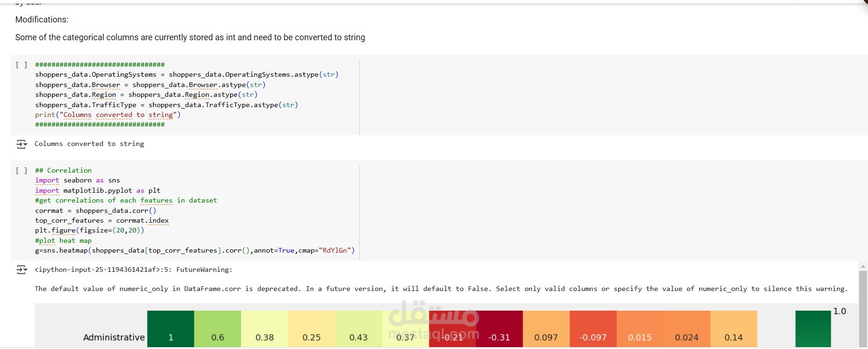Toggle output icon beside 'Columns converted to string'

pyautogui.click(x=22, y=144)
